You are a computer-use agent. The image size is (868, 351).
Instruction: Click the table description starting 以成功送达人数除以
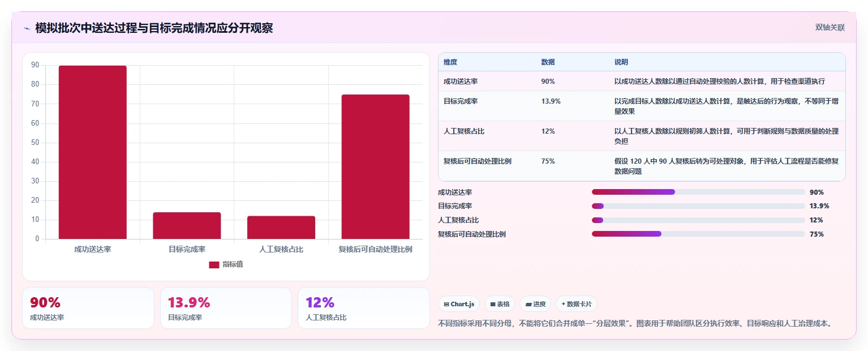720,82
